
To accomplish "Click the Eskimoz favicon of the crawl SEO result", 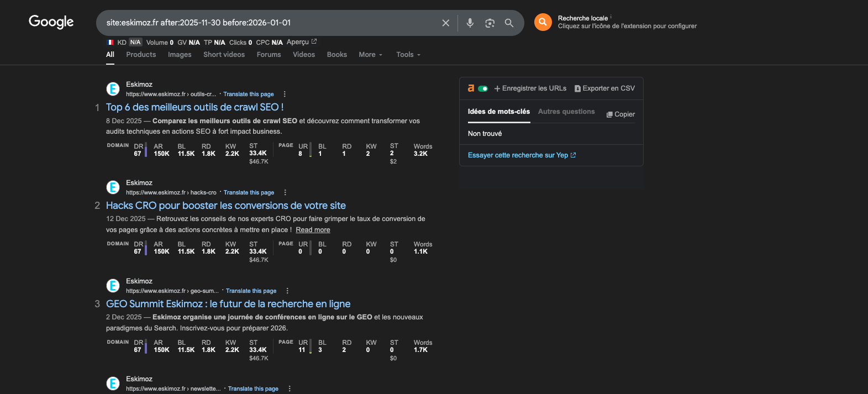I will [x=113, y=89].
